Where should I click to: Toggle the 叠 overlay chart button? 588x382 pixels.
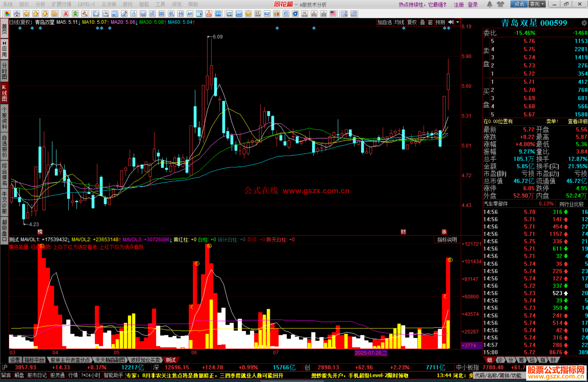click(422, 22)
